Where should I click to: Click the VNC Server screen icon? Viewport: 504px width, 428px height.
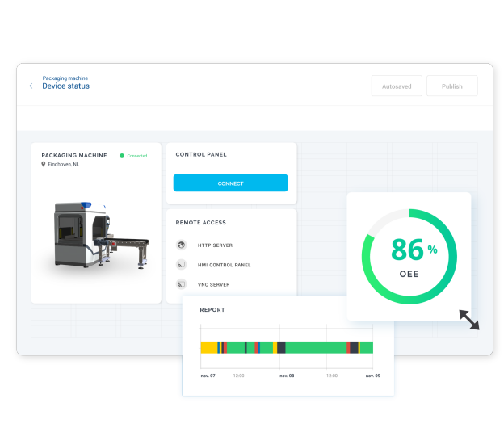point(182,284)
